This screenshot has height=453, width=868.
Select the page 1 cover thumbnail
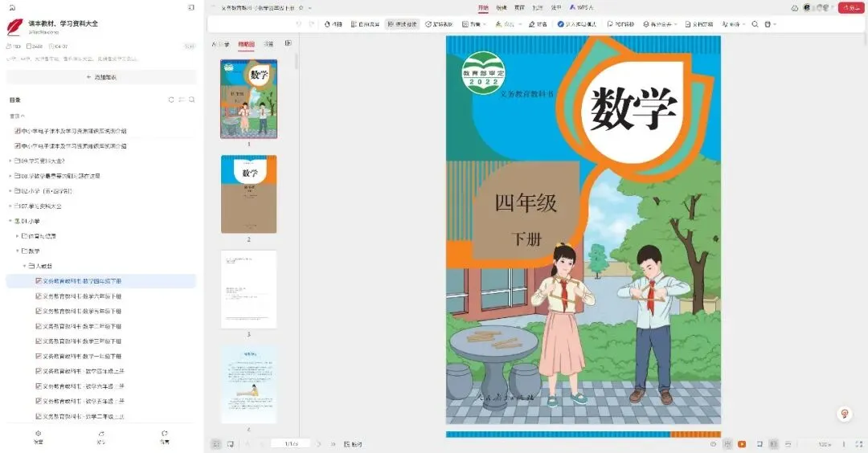249,99
